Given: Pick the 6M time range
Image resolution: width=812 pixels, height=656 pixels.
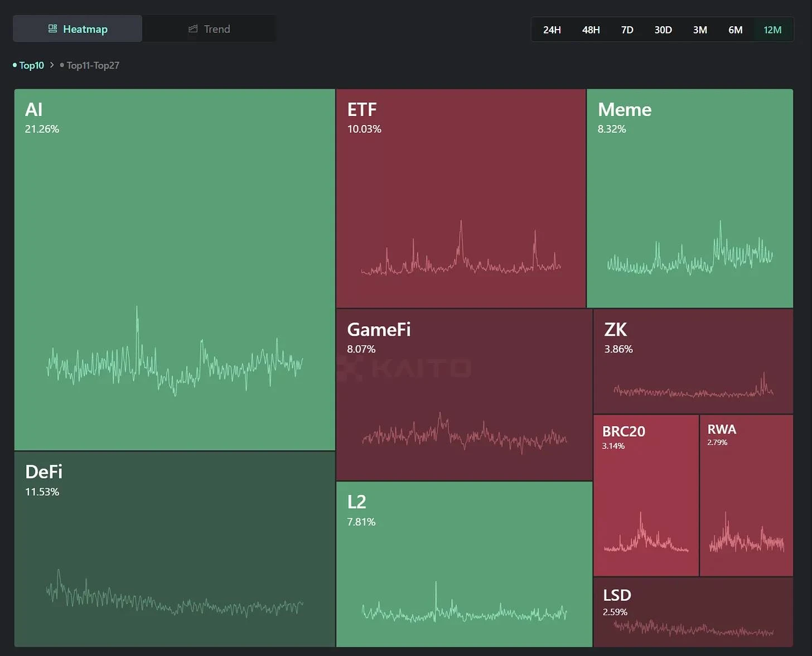Looking at the screenshot, I should (735, 30).
